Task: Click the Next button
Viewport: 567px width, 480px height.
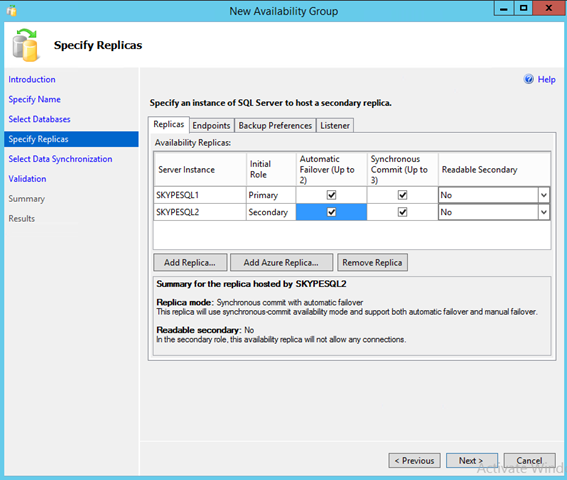Action: 472,460
